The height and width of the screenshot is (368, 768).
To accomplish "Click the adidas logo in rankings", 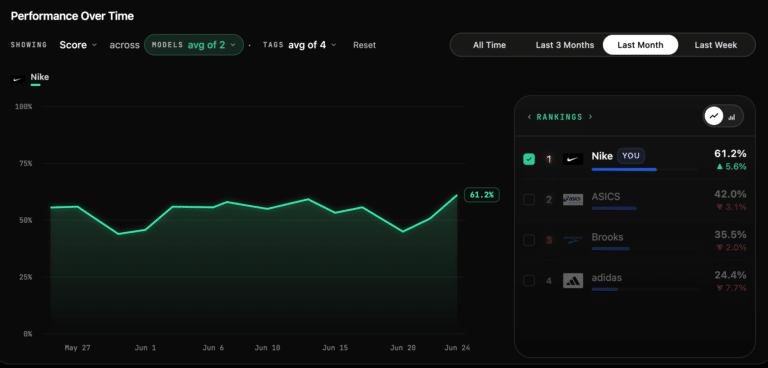I will [x=573, y=280].
